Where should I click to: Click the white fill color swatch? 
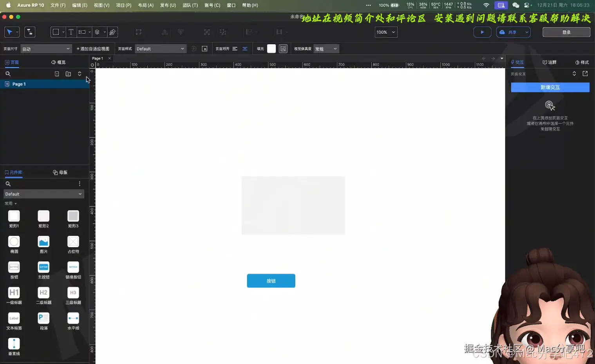tap(271, 49)
